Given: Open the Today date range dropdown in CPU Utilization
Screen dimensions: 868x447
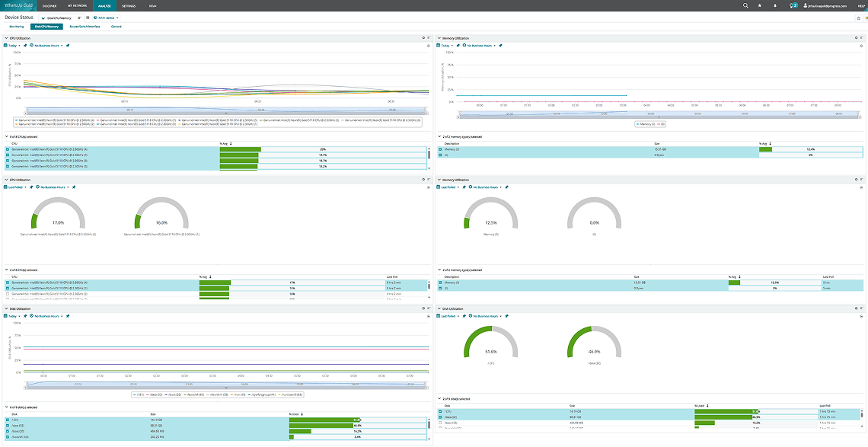Looking at the screenshot, I should (x=14, y=45).
